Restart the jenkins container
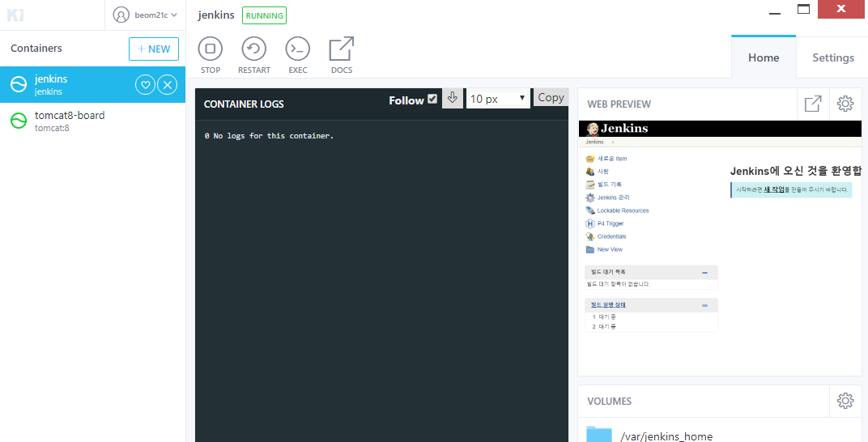The image size is (868, 442). (x=254, y=55)
